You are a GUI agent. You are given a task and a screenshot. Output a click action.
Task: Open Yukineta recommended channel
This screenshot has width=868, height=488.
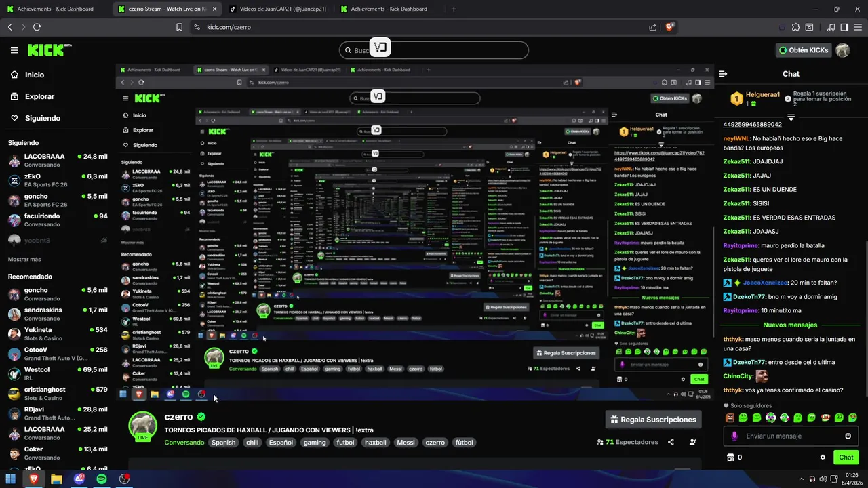click(58, 334)
